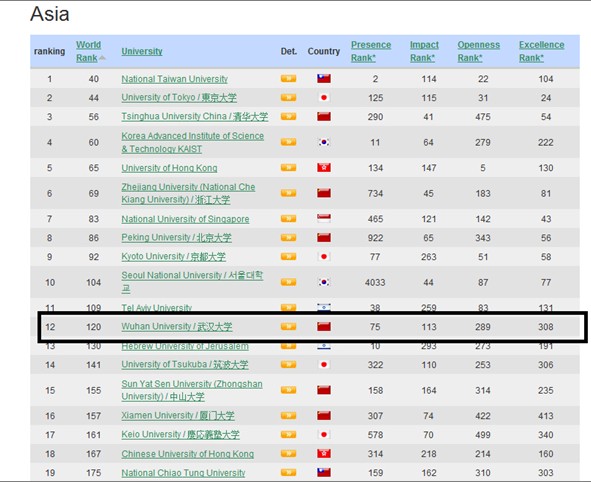This screenshot has width=591, height=482.
Task: Open Wuhan University link
Action: point(177,327)
